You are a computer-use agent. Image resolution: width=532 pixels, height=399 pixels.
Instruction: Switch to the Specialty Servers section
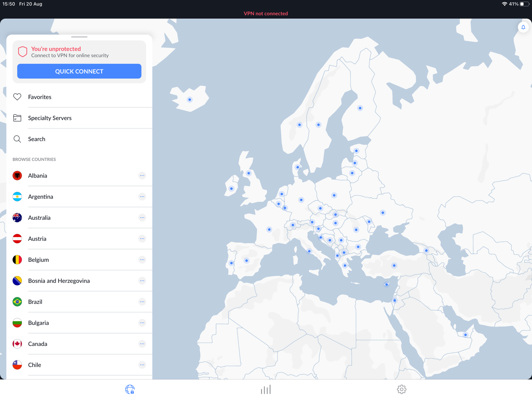tap(49, 118)
